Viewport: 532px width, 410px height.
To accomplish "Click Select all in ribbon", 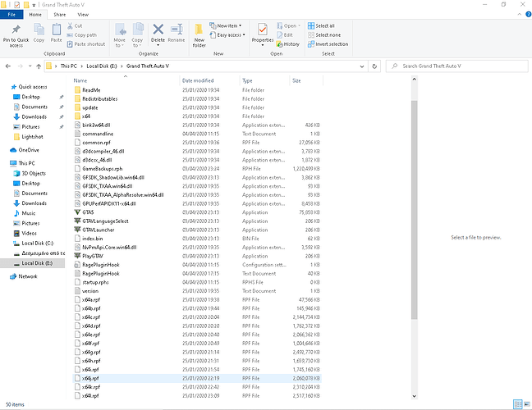I will [321, 25].
